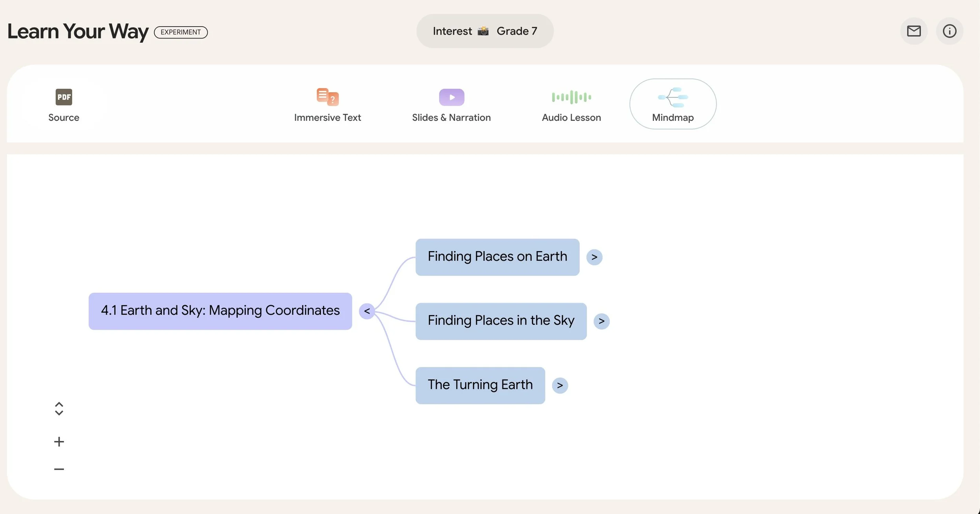980x514 pixels.
Task: Expand the Finding Places on Earth branch
Action: click(594, 257)
